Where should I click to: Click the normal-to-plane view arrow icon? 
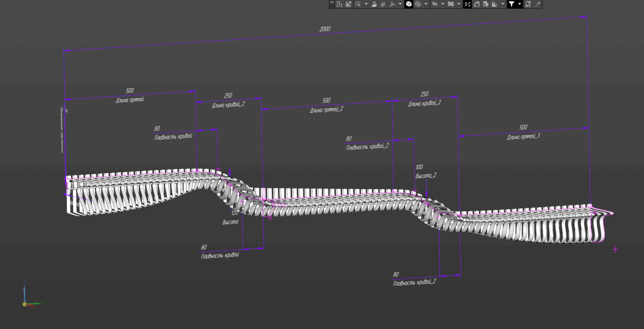(x=374, y=4)
